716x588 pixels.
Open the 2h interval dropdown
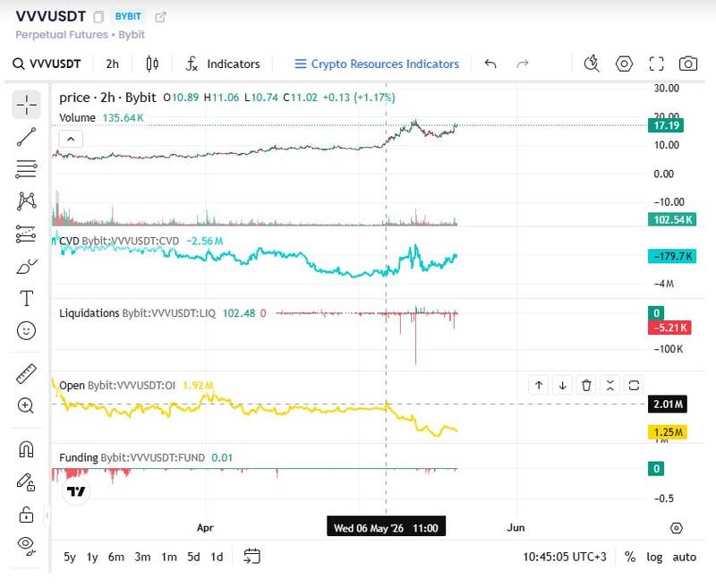pos(113,64)
